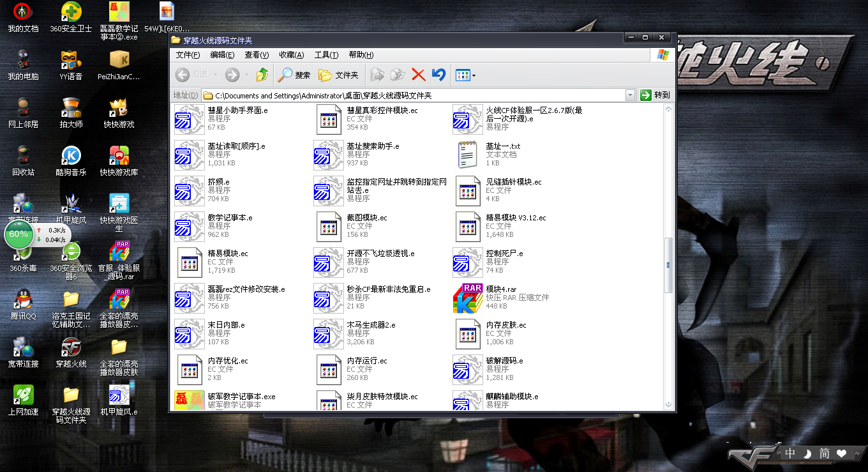Open YY语音 desktop icon
Image resolution: width=868 pixels, height=472 pixels.
(x=71, y=65)
